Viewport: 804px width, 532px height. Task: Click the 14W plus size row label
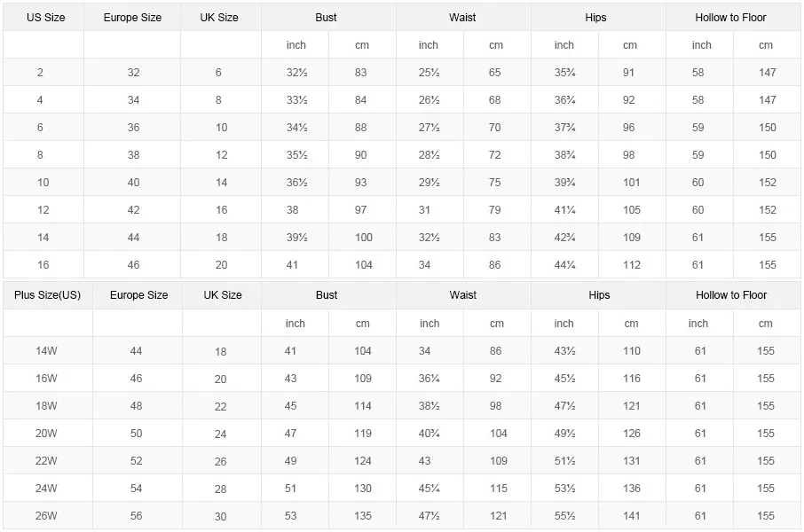[x=46, y=351]
